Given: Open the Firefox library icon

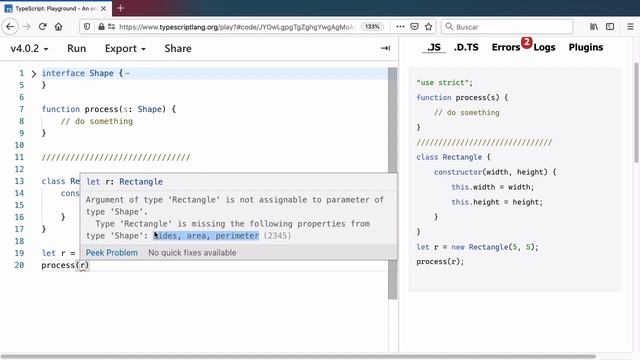Looking at the screenshot, I should 594,27.
